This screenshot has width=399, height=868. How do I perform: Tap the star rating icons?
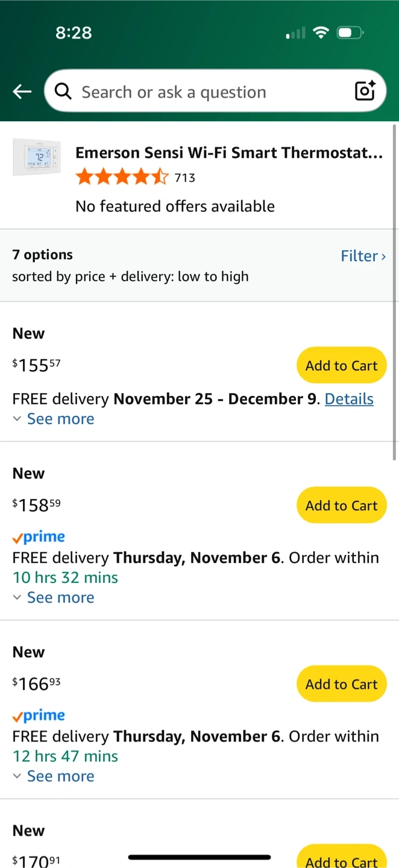coord(122,177)
